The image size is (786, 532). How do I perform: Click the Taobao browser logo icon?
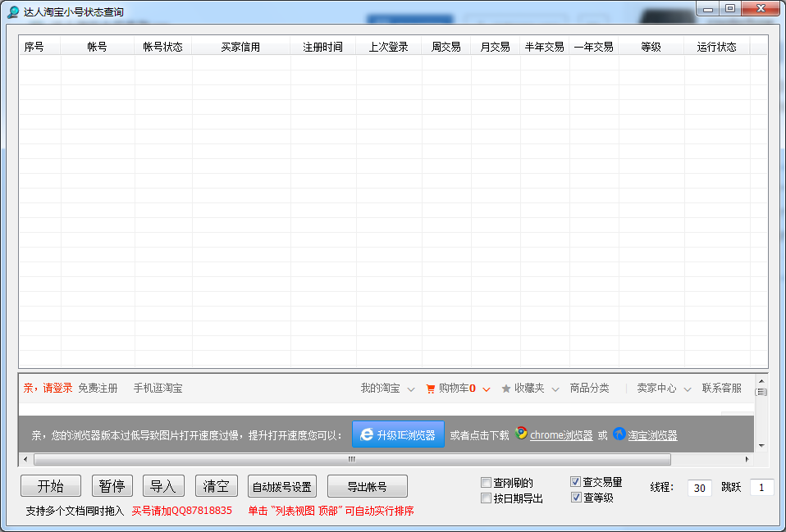pos(619,434)
